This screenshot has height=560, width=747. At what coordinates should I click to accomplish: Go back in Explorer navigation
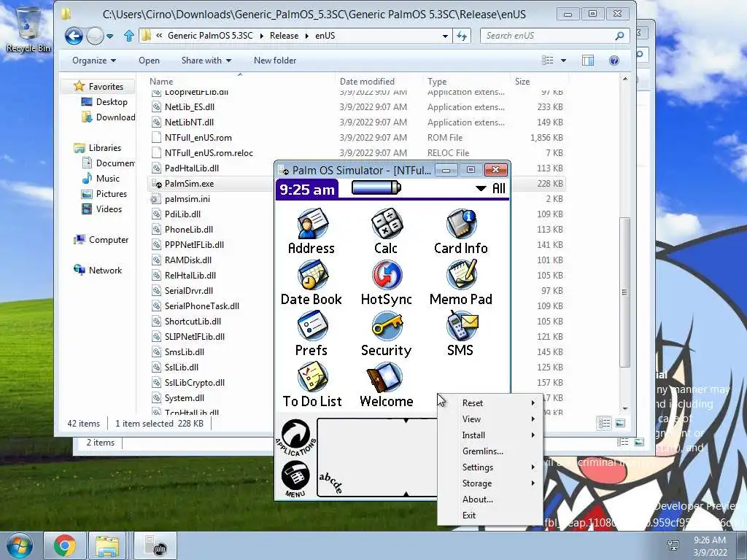click(74, 36)
